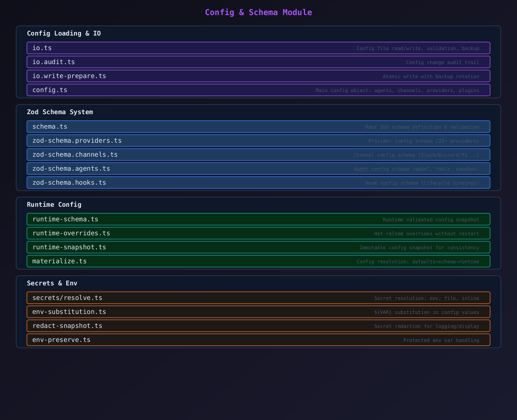Click the Secrets & Env section heading

52,283
